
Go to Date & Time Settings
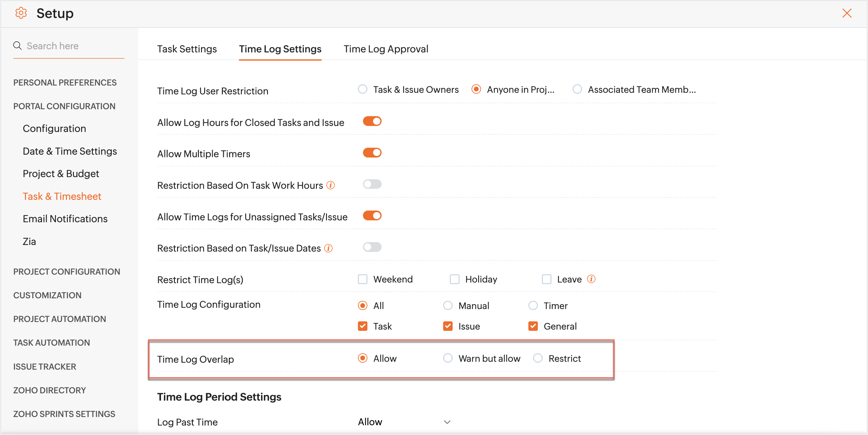(70, 151)
